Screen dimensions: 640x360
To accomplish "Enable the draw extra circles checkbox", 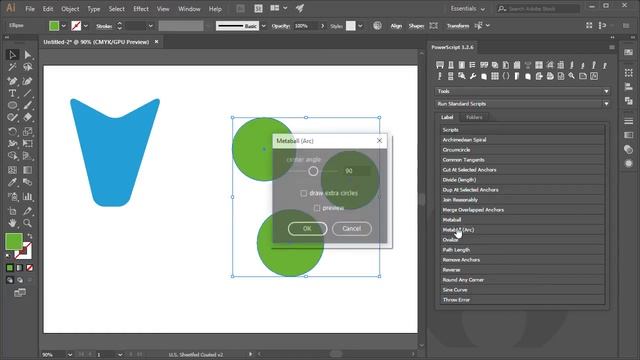I will click(x=304, y=193).
